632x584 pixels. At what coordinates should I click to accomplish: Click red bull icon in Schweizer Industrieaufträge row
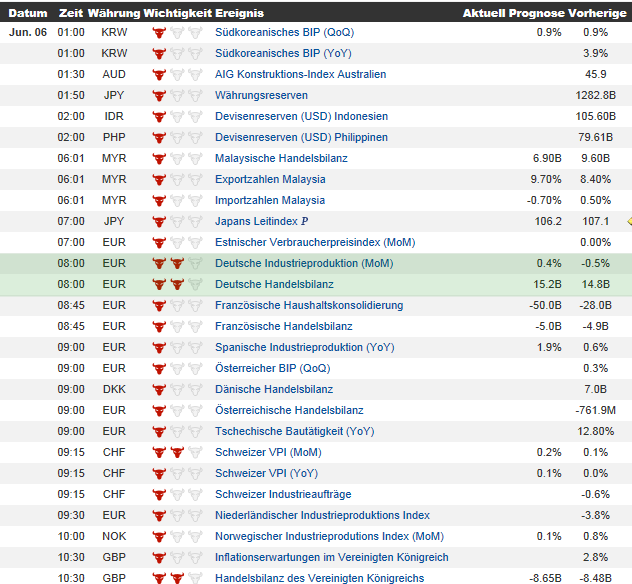pyautogui.click(x=159, y=494)
